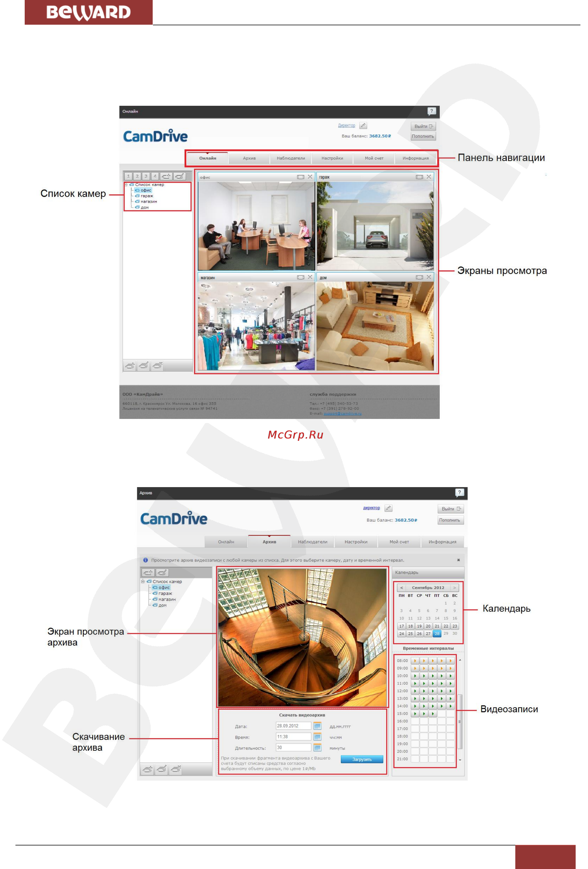
Task: Add camera icon in Архив top toolbar
Action: (x=148, y=572)
